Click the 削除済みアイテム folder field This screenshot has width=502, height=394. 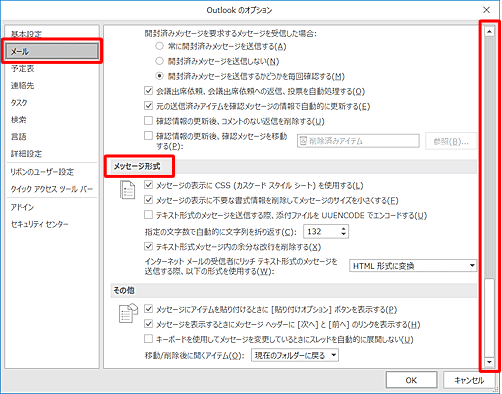[358, 141]
